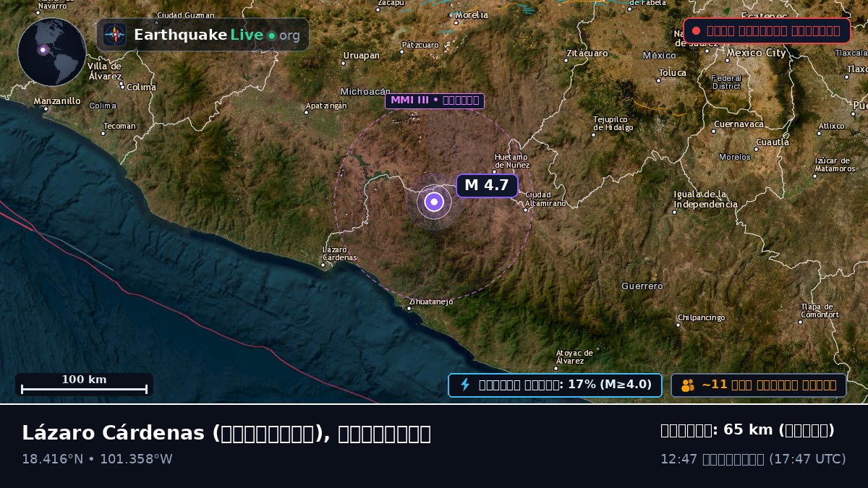Click the Iguala de la Independencia label
Image resolution: width=868 pixels, height=488 pixels.
tap(706, 200)
